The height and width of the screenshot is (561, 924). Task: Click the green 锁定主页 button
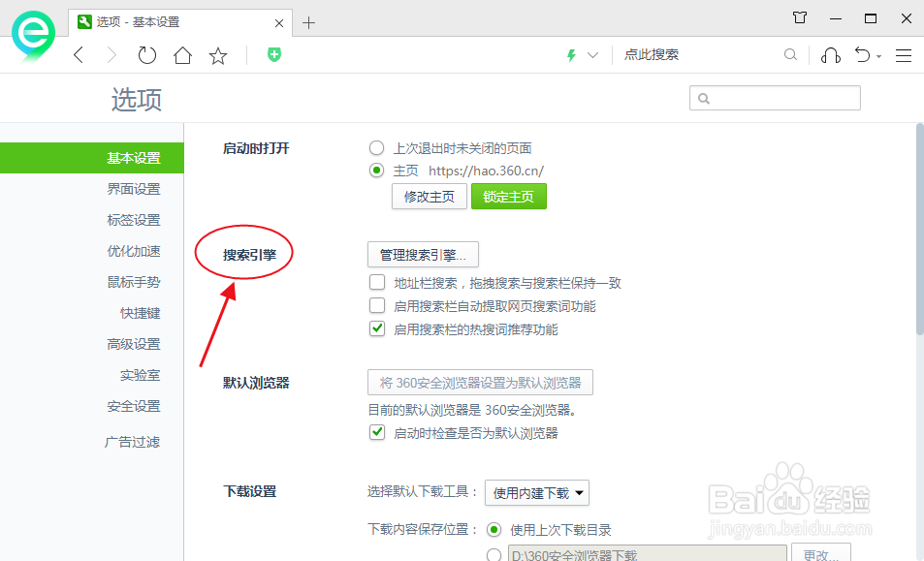click(x=509, y=197)
